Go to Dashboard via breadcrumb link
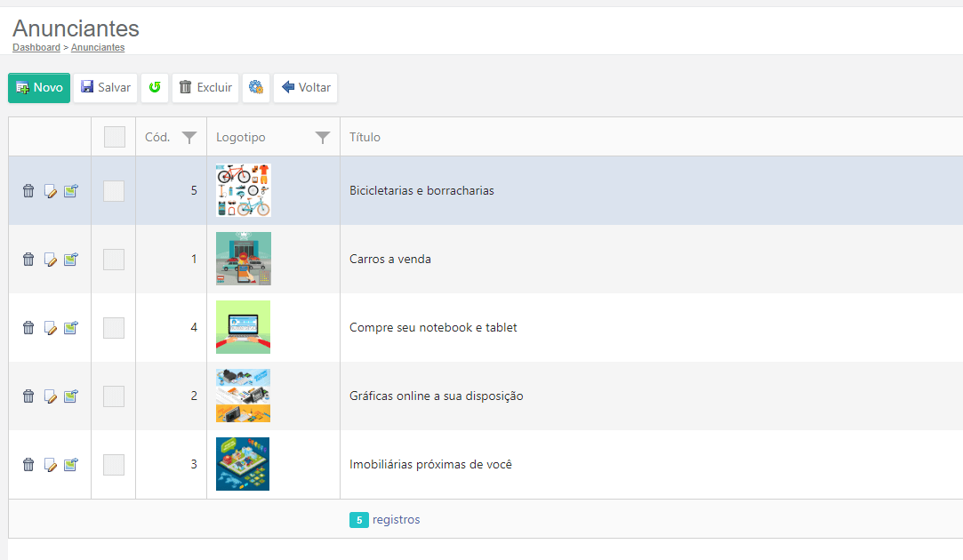This screenshot has width=963, height=560. click(36, 47)
